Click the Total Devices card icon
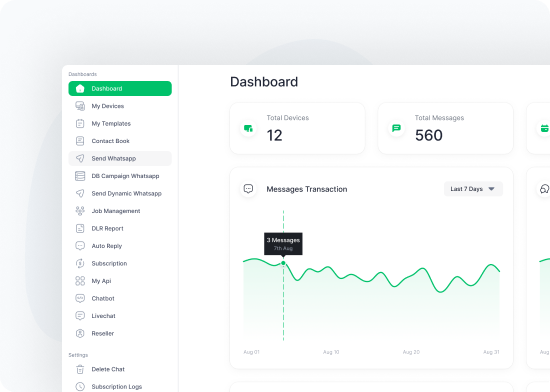Image resolution: width=550 pixels, height=392 pixels. 248,128
